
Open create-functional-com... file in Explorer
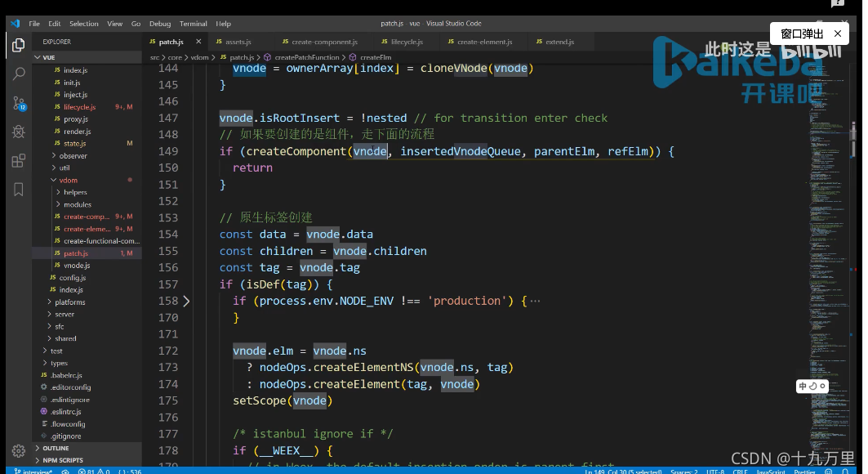pos(101,241)
